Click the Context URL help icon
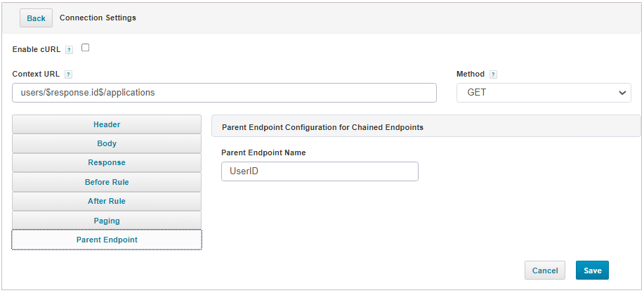Image resolution: width=644 pixels, height=293 pixels. (x=69, y=74)
